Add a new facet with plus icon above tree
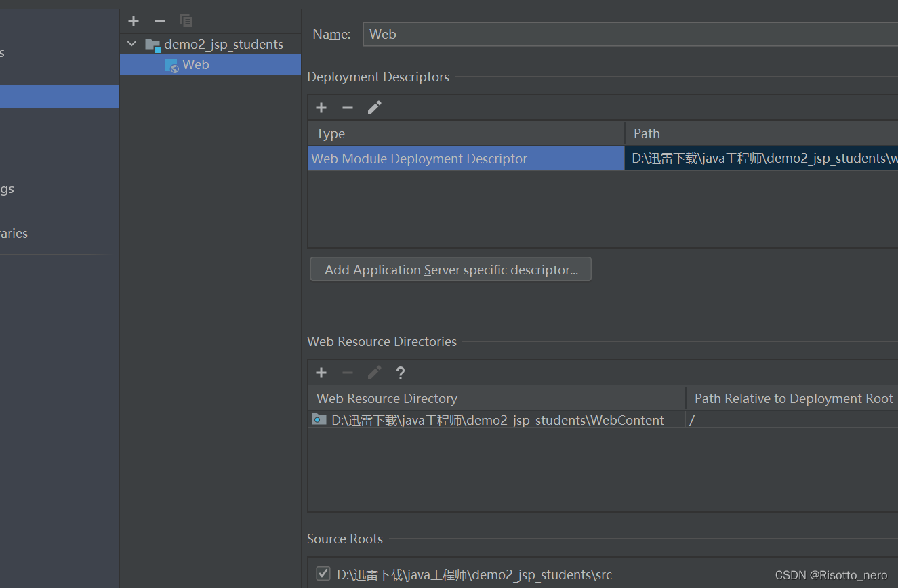 pyautogui.click(x=134, y=21)
